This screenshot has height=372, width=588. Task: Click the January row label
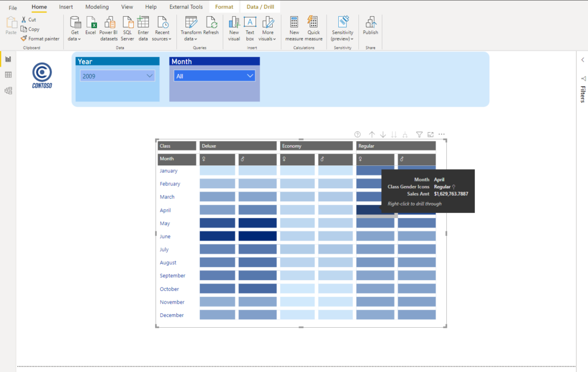point(168,170)
